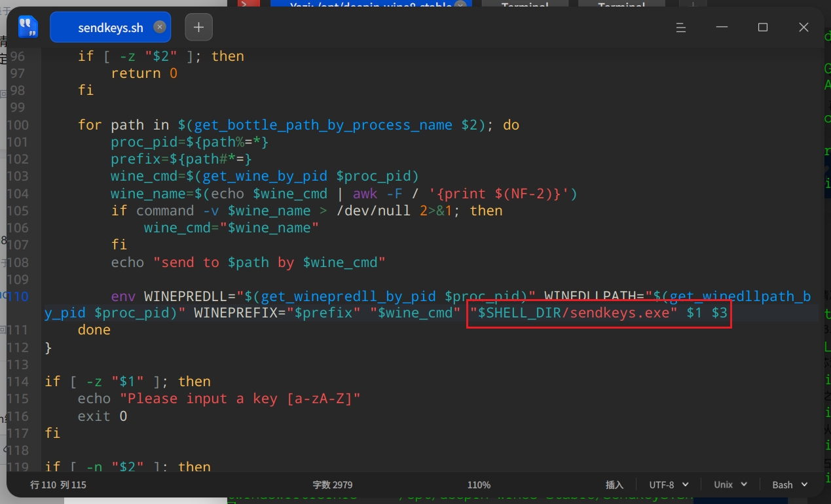Viewport: 831px width, 504px height.
Task: Maximize the text editor window
Action: coord(763,27)
